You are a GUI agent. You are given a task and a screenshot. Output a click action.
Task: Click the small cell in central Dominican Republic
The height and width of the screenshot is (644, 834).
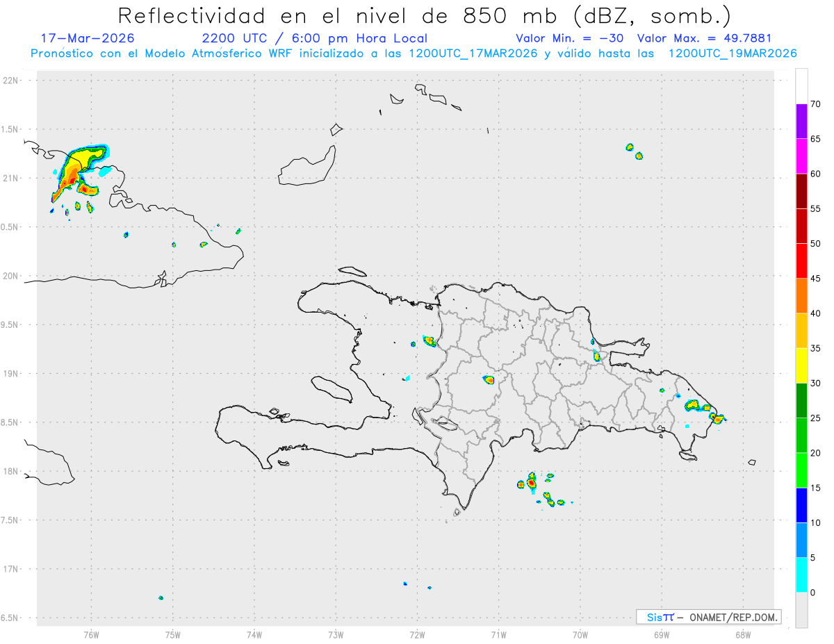[489, 379]
